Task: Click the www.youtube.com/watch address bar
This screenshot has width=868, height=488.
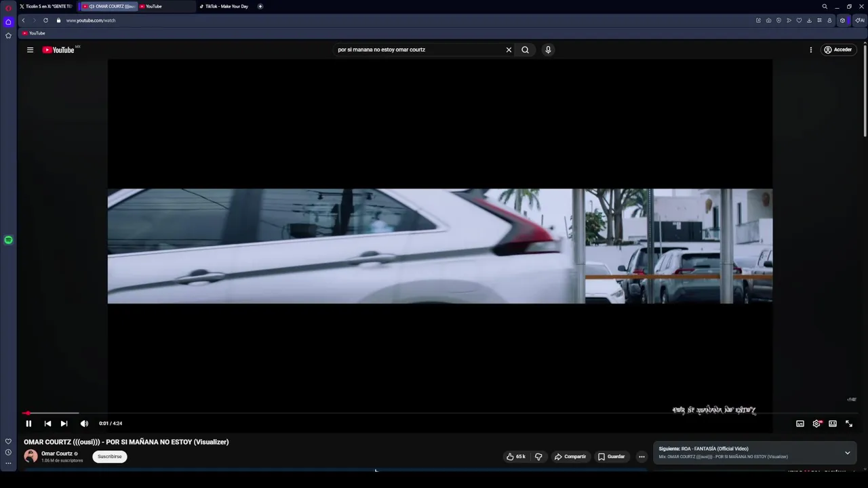Action: [91, 20]
